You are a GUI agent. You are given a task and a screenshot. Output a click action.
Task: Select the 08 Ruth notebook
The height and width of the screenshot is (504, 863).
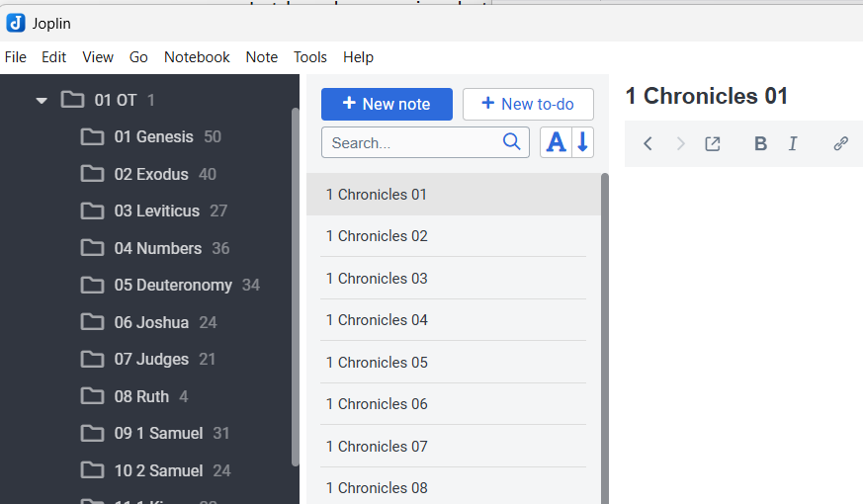[141, 396]
